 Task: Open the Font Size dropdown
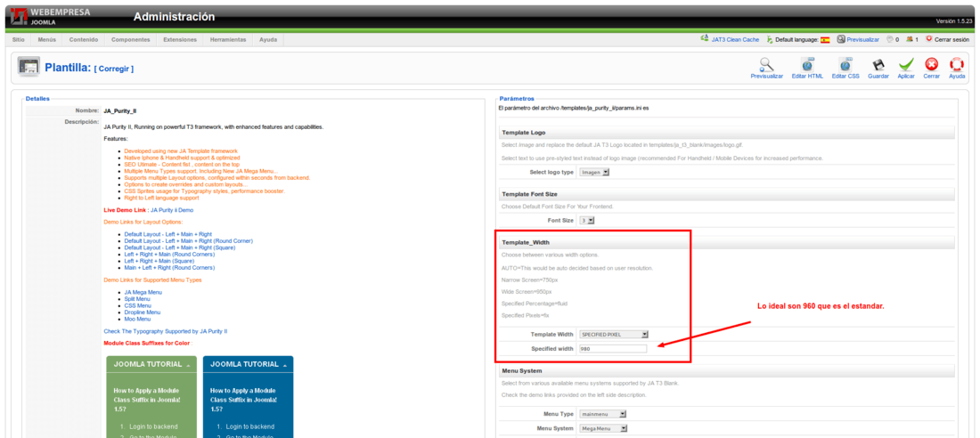tap(586, 221)
